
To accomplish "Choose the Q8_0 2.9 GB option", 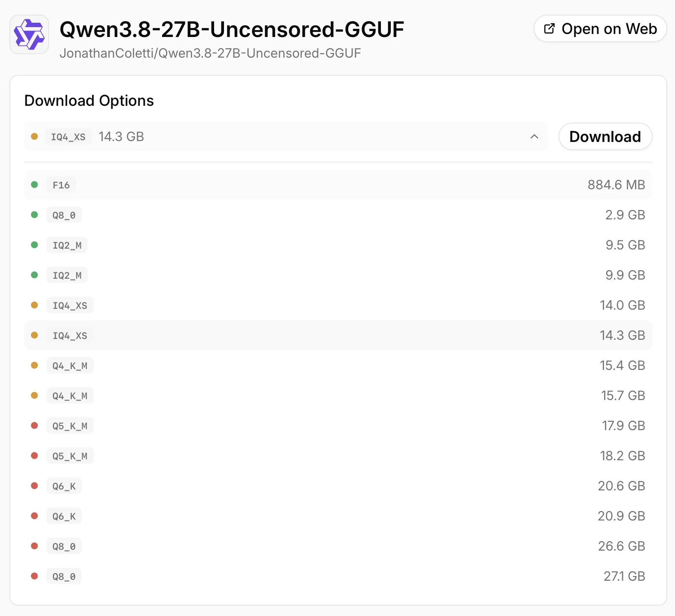I will (338, 215).
